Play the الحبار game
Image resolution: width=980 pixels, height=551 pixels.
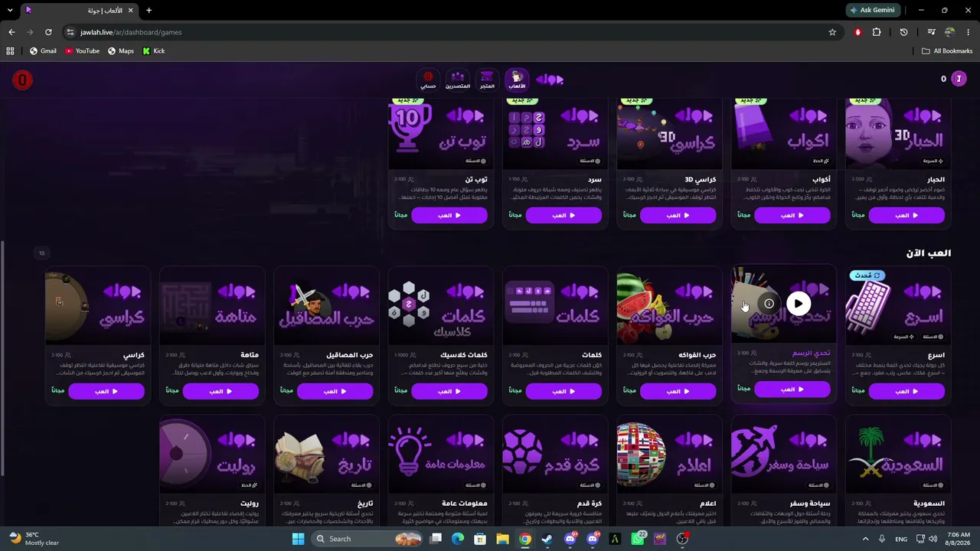[906, 216]
